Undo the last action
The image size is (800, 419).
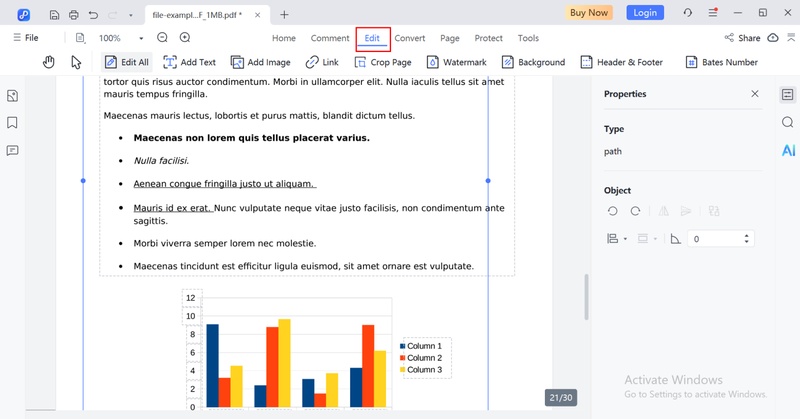(x=93, y=15)
